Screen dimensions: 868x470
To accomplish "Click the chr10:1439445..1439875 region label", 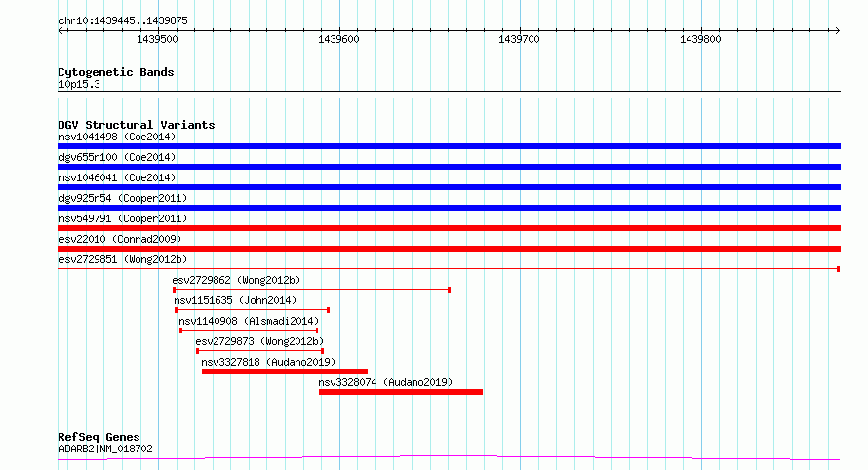I will (123, 21).
